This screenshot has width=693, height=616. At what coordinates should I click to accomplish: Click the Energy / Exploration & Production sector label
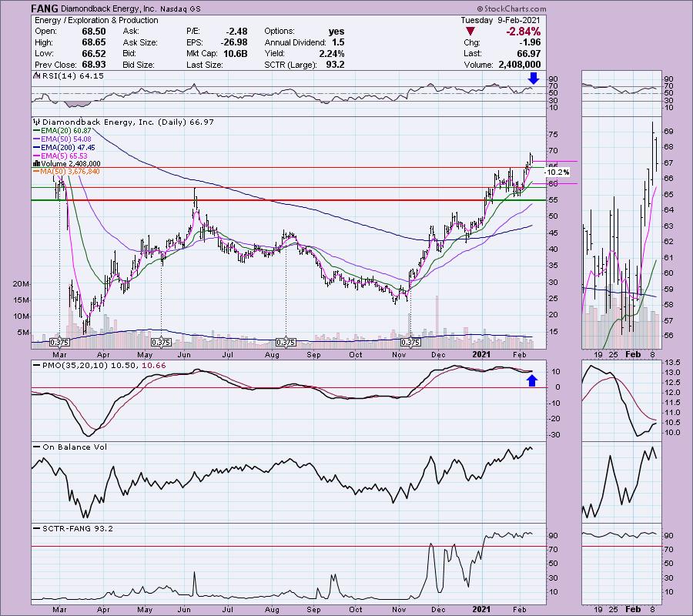[x=96, y=20]
